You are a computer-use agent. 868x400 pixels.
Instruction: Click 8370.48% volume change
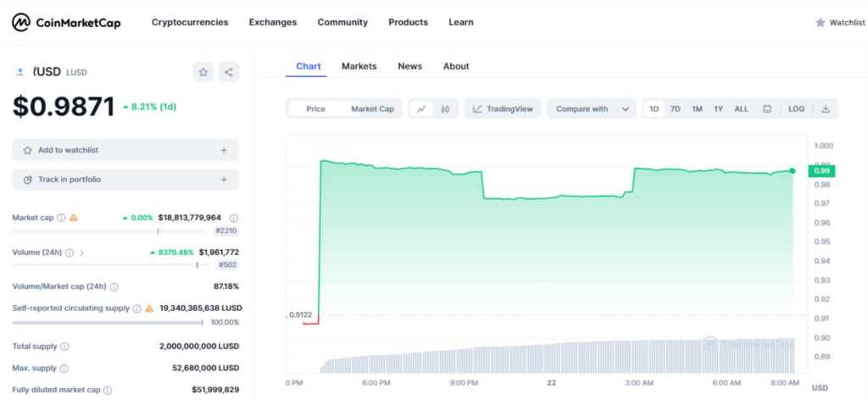point(171,253)
